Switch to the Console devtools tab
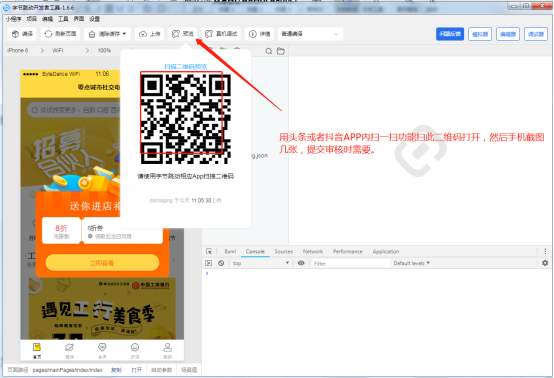Image resolution: width=554 pixels, height=378 pixels. (x=255, y=251)
